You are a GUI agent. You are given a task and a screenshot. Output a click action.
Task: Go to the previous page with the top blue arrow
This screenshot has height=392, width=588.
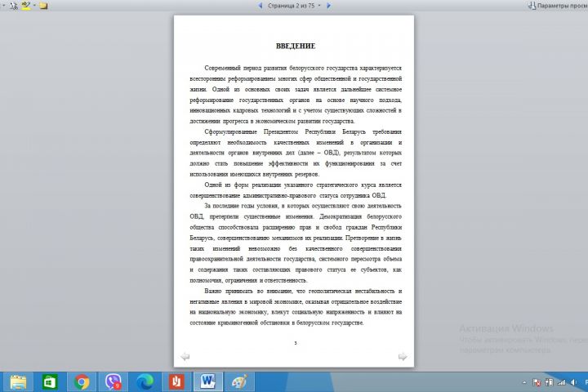[x=261, y=6]
